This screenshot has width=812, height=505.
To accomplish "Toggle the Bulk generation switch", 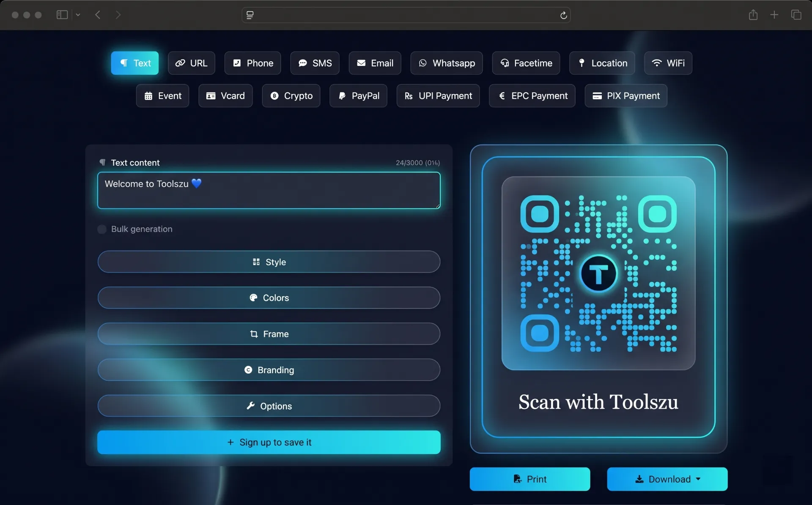I will tap(102, 229).
